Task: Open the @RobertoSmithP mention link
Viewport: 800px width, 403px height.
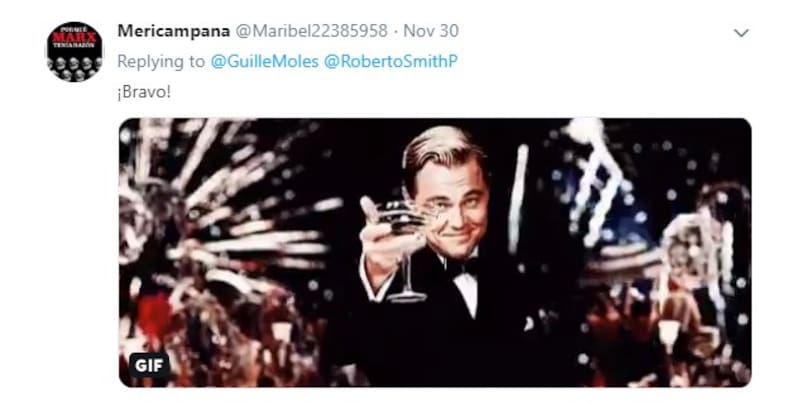Action: pyautogui.click(x=391, y=61)
